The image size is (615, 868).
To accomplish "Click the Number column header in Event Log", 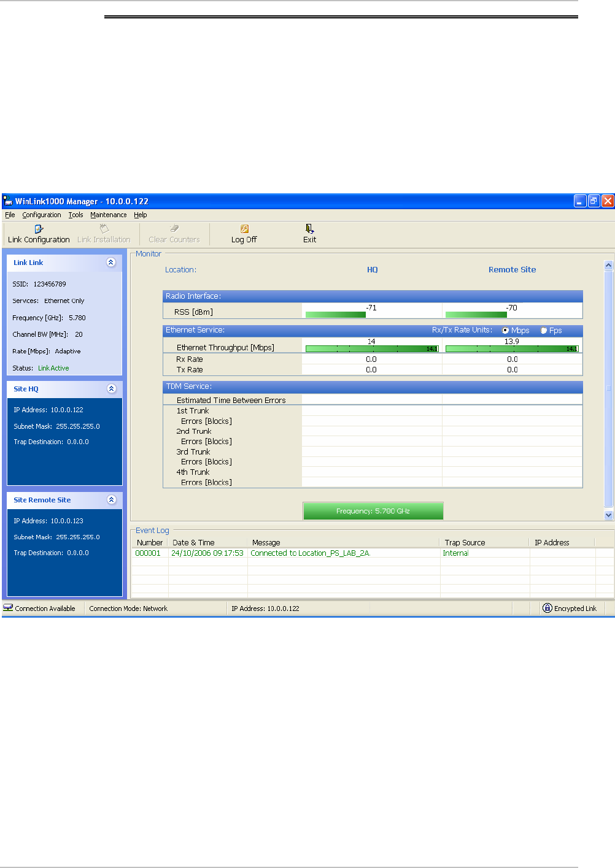I will click(150, 542).
